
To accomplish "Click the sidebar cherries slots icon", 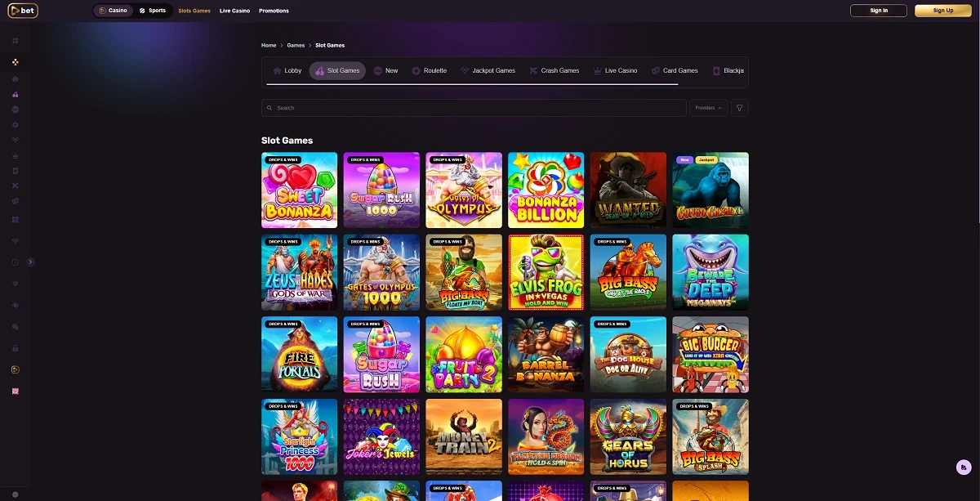I will [16, 94].
